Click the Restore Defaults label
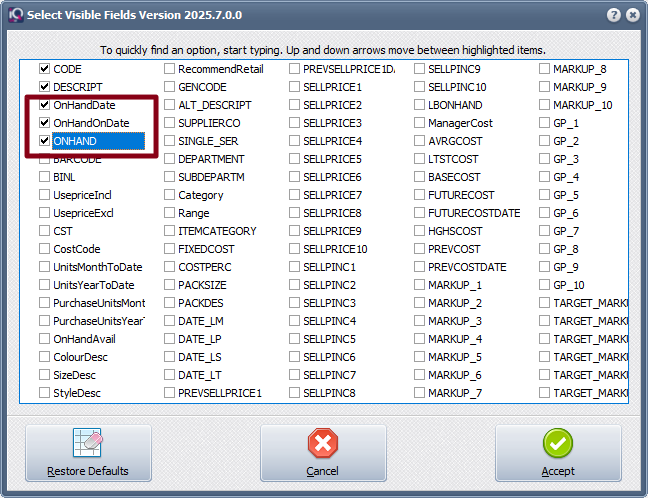This screenshot has width=648, height=498. click(88, 471)
